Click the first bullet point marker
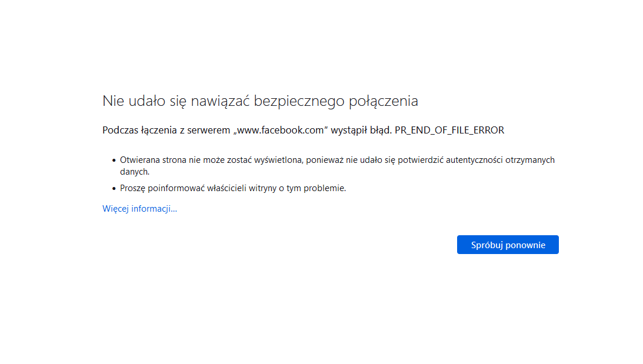 coord(114,160)
